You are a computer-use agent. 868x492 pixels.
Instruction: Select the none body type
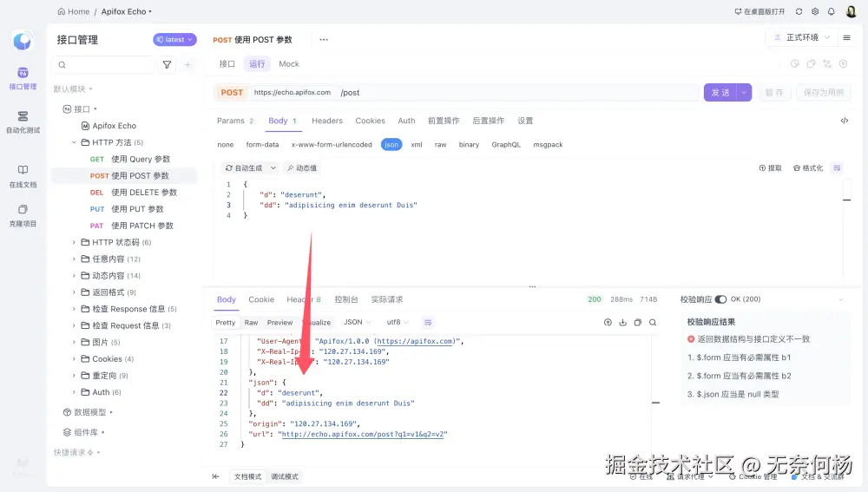[x=226, y=144]
